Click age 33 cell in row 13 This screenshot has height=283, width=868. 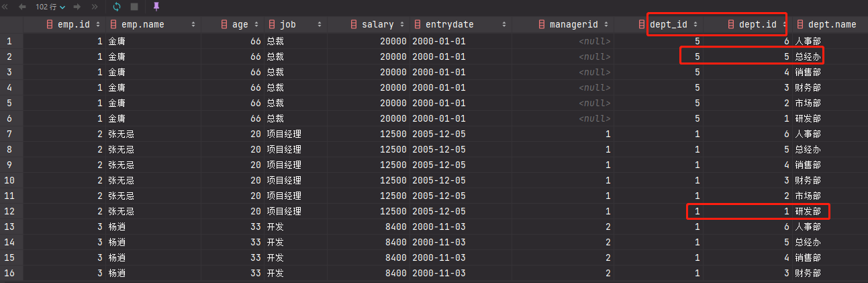tap(232, 227)
